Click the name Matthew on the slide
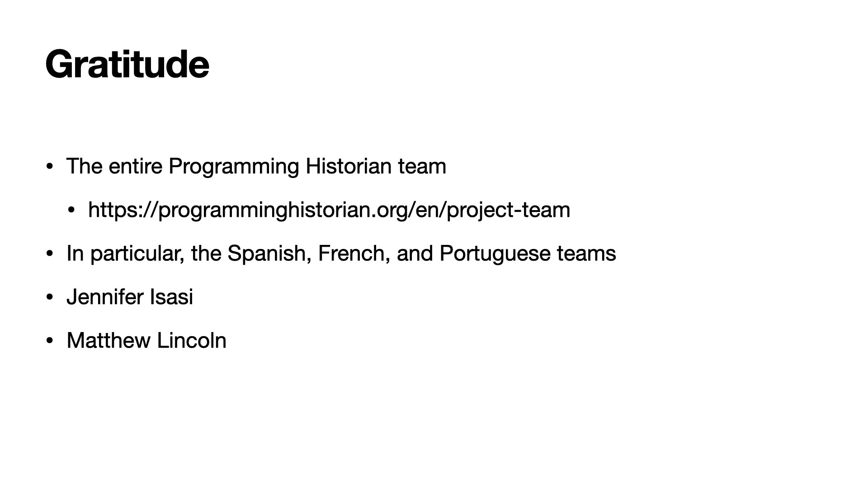 [108, 341]
